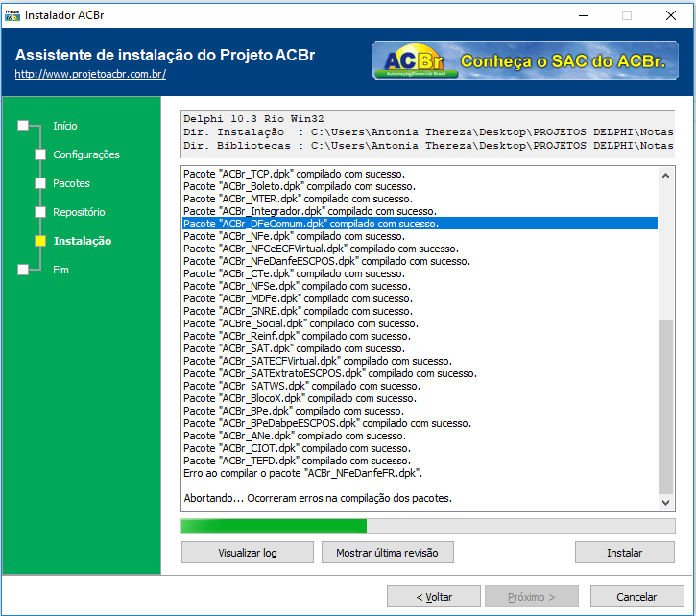This screenshot has width=696, height=616.
Task: Click the white square marker beside Fim
Action: 23,270
